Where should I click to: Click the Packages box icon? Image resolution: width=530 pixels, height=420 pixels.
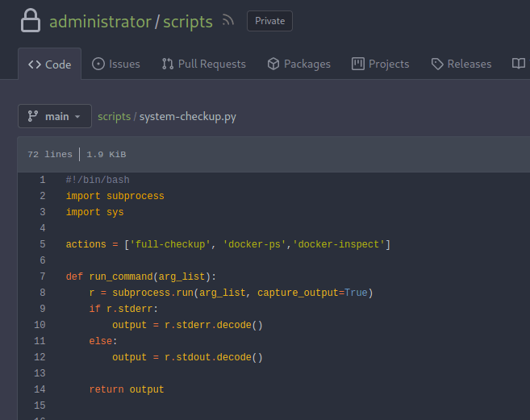click(273, 64)
